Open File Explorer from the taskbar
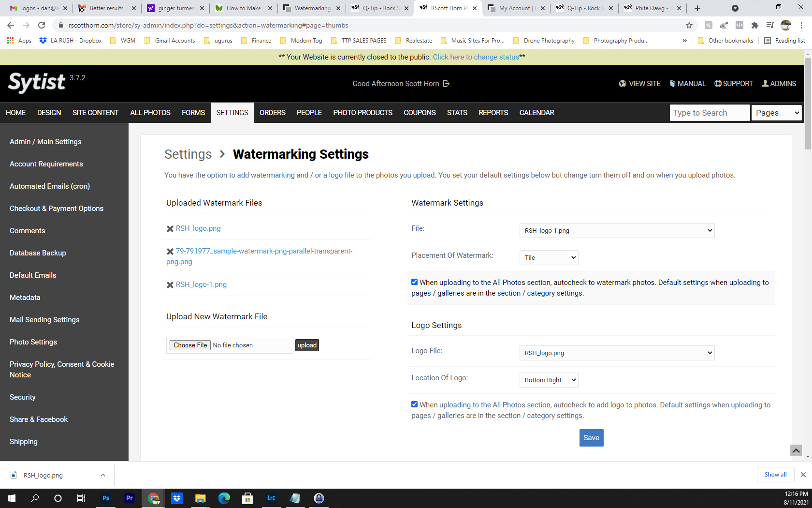Viewport: 812px width, 508px height. (x=201, y=498)
